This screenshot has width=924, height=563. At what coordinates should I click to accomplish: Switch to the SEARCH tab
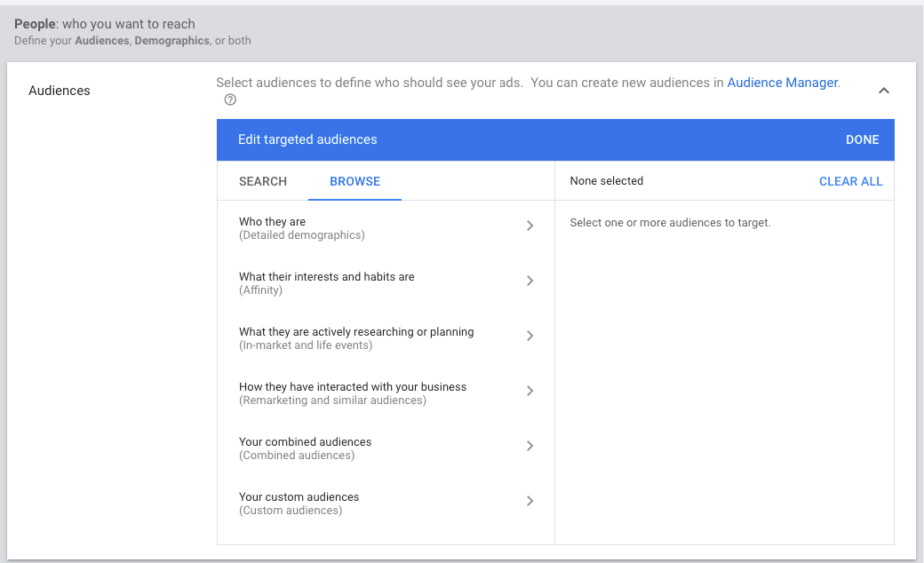coord(263,181)
